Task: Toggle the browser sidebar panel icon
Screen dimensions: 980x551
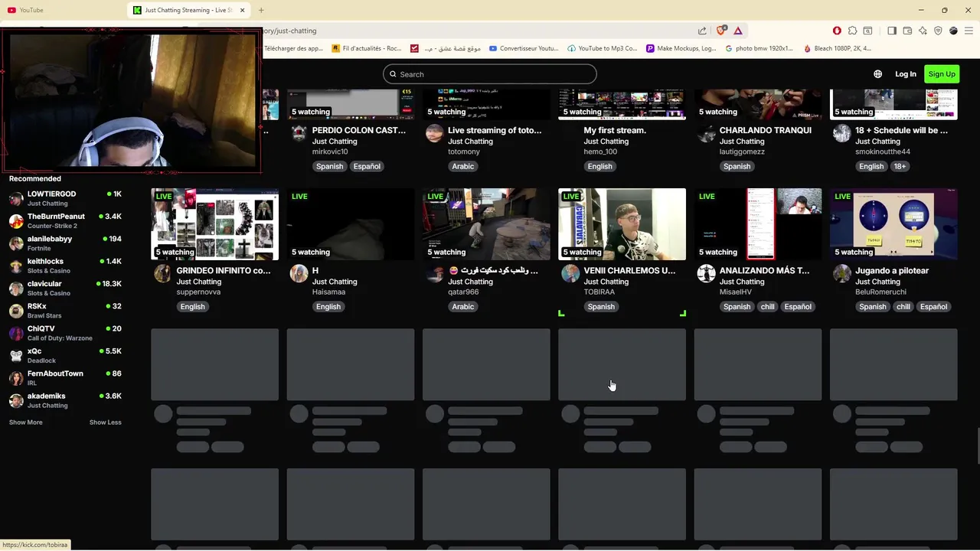Action: point(892,31)
